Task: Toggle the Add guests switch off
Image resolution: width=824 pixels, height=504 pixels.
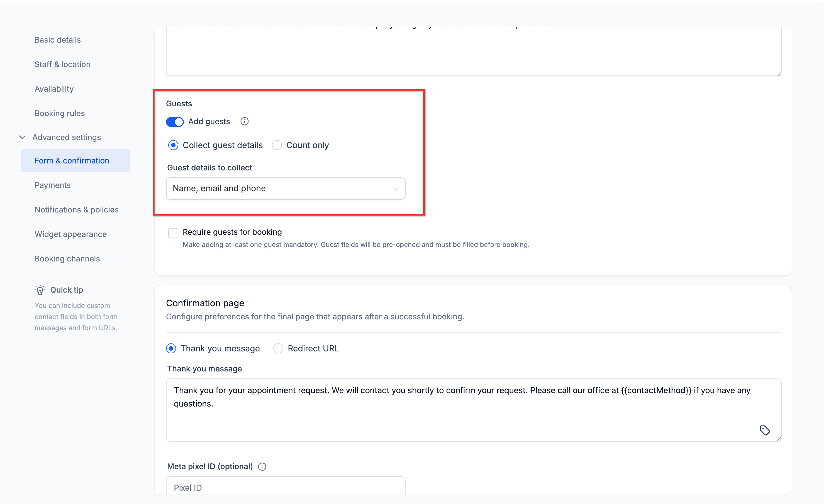Action: (x=175, y=122)
